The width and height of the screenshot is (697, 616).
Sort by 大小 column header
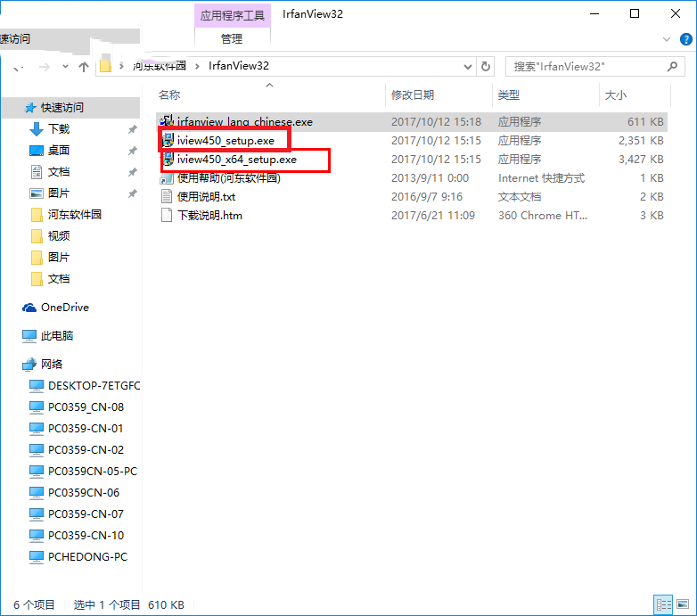(x=616, y=95)
